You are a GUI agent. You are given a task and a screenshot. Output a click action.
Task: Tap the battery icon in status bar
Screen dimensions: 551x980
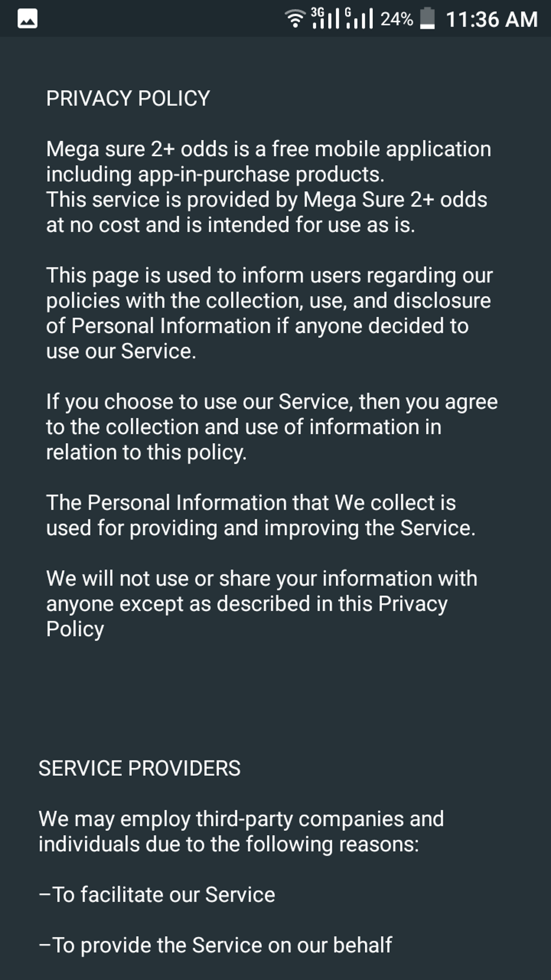[427, 19]
